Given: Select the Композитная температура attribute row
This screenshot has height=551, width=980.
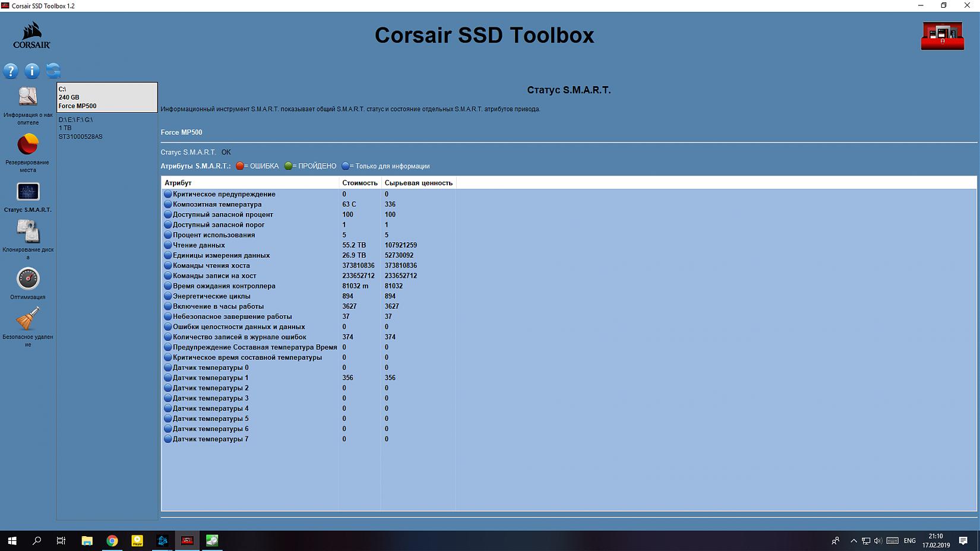Looking at the screenshot, I should (217, 204).
